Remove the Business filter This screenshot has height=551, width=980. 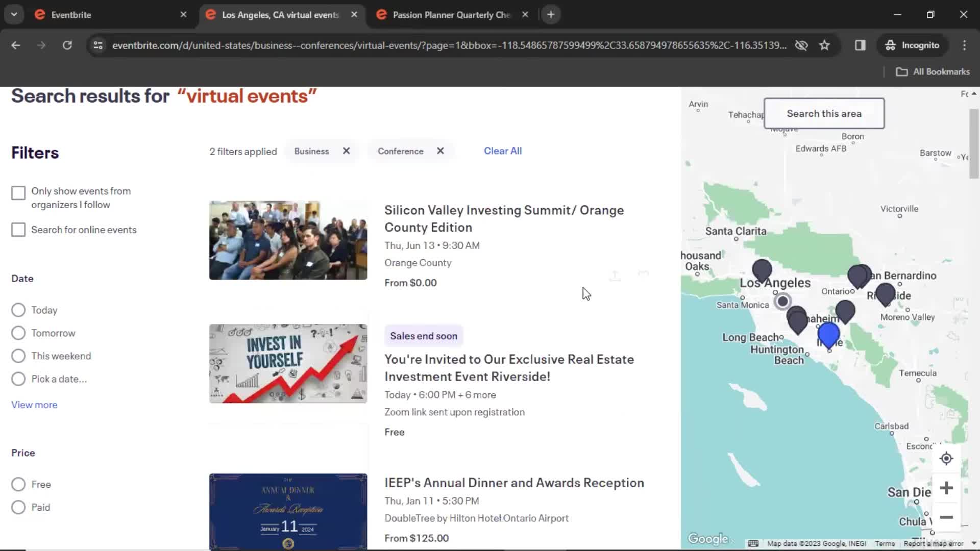tap(346, 151)
